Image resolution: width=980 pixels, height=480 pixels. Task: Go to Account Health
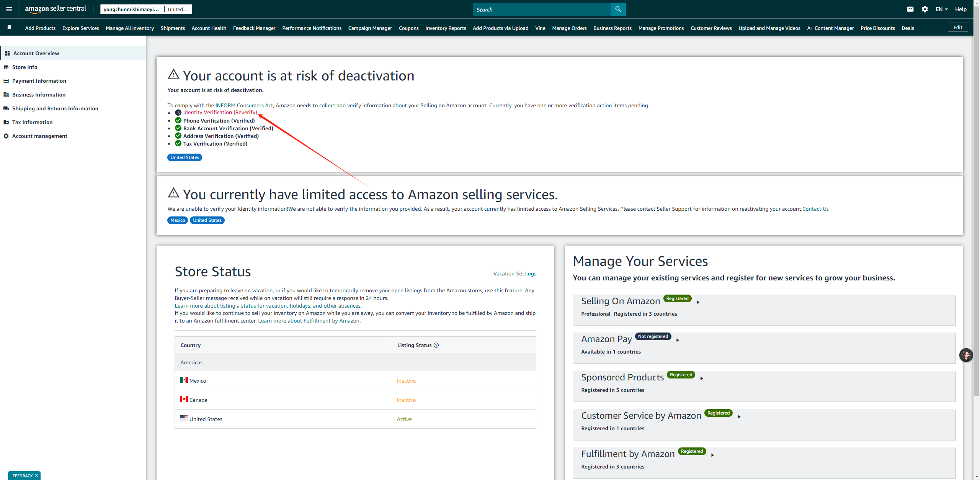[x=209, y=28]
